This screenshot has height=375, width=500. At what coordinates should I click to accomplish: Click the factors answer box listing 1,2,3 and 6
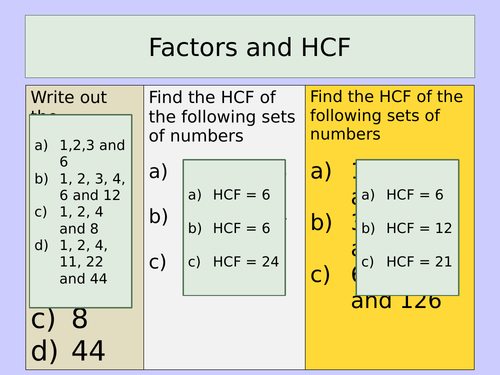tap(81, 211)
